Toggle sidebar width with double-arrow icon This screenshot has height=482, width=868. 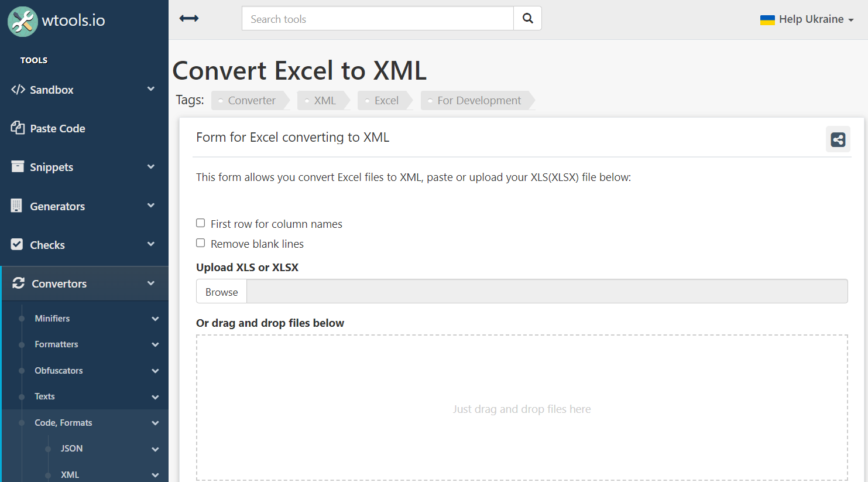pos(189,19)
